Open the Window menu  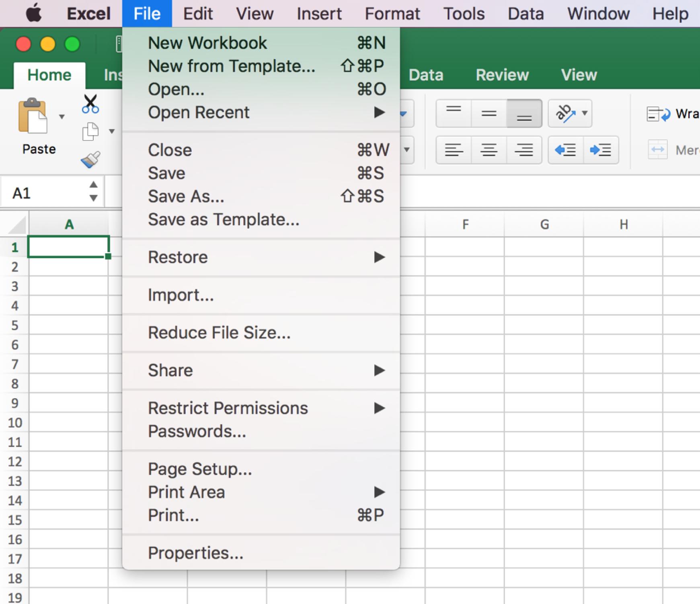pyautogui.click(x=599, y=14)
